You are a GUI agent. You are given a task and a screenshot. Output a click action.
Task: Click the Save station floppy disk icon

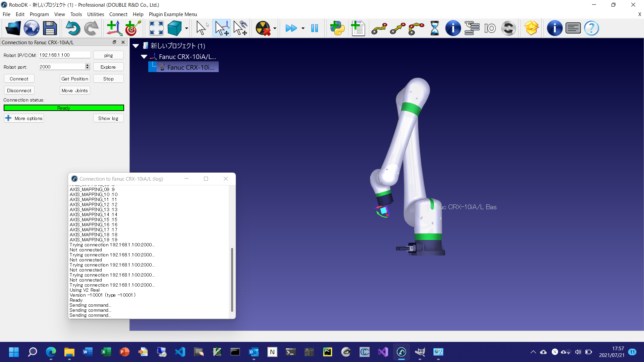pyautogui.click(x=50, y=28)
